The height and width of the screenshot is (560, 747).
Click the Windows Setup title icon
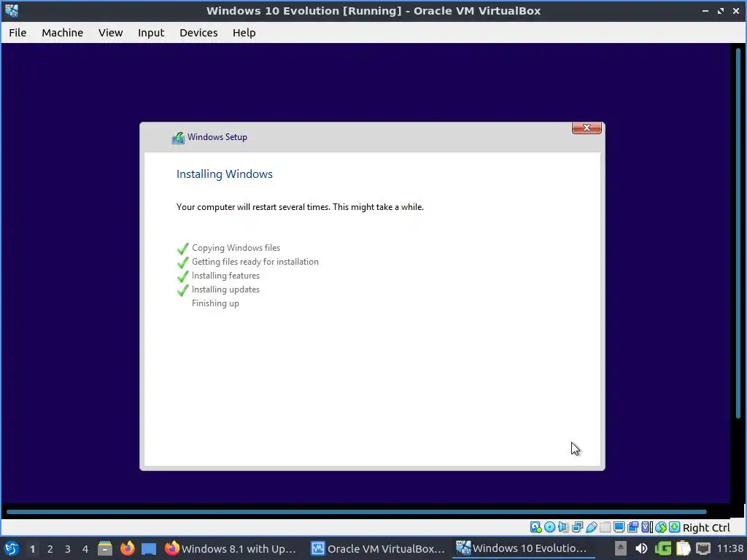pos(178,138)
